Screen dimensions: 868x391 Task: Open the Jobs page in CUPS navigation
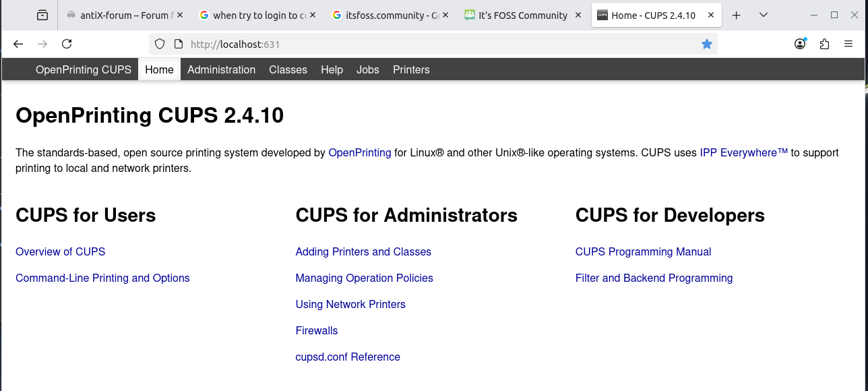click(367, 69)
